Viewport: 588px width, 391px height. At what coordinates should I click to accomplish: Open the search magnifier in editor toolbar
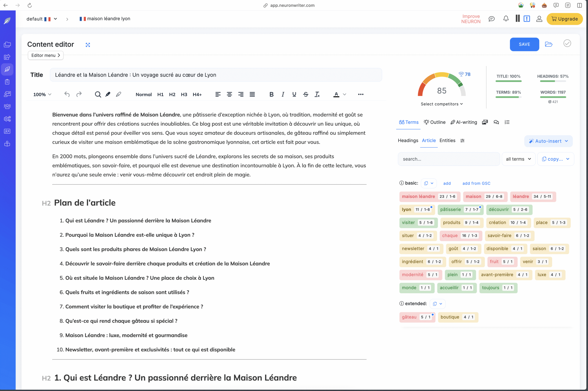(x=98, y=95)
